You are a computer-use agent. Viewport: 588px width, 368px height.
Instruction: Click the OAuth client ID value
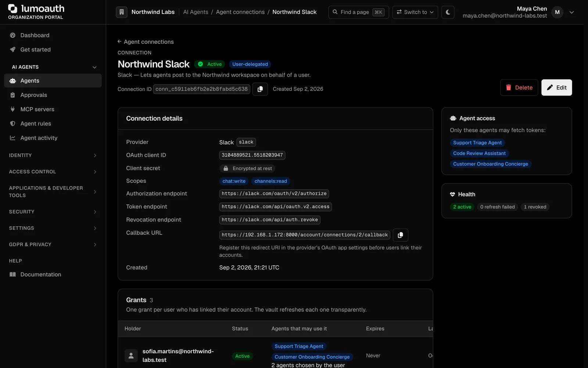coord(252,155)
